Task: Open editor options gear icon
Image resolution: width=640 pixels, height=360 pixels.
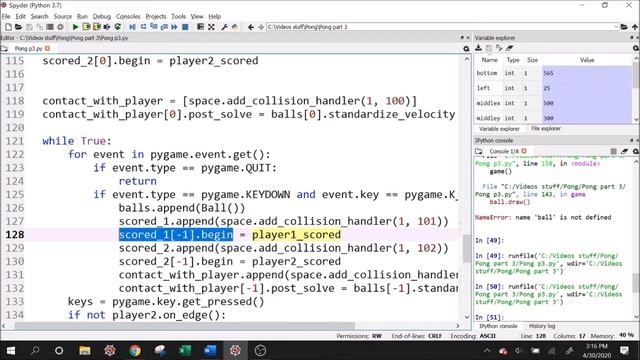Action: point(466,49)
